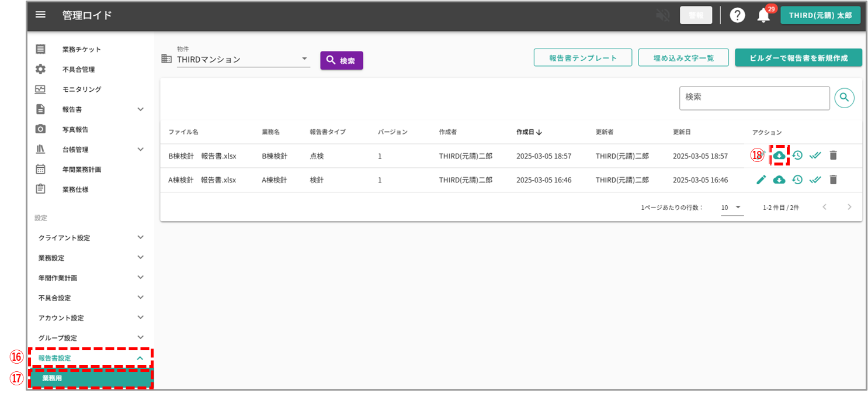The width and height of the screenshot is (868, 397).
Task: Select the file name B棟検針 報告書.xlsx
Action: [x=202, y=156]
